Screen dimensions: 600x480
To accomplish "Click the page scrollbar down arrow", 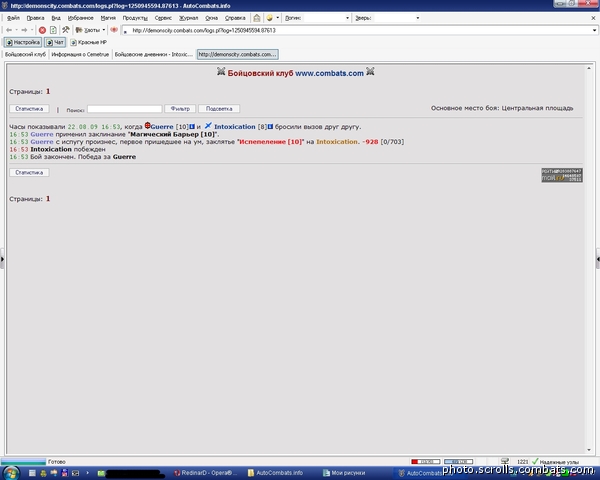I will coord(589,450).
